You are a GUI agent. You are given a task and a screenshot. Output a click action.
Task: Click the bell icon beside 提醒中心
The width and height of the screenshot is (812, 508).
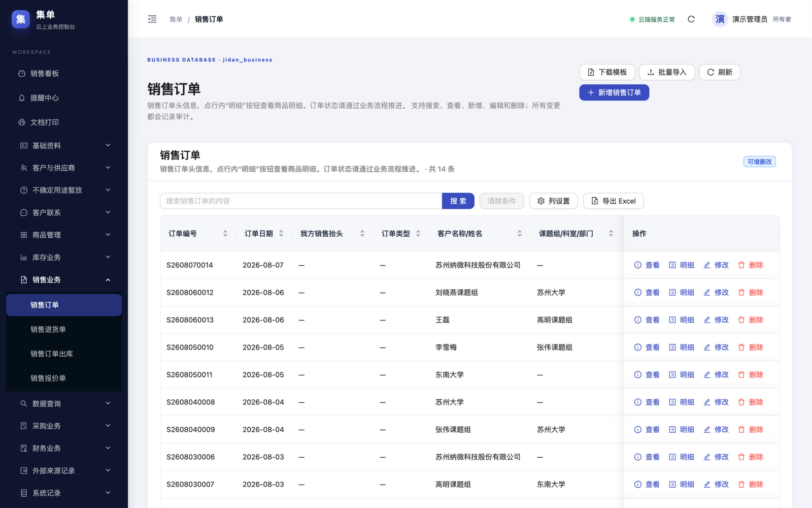click(22, 98)
